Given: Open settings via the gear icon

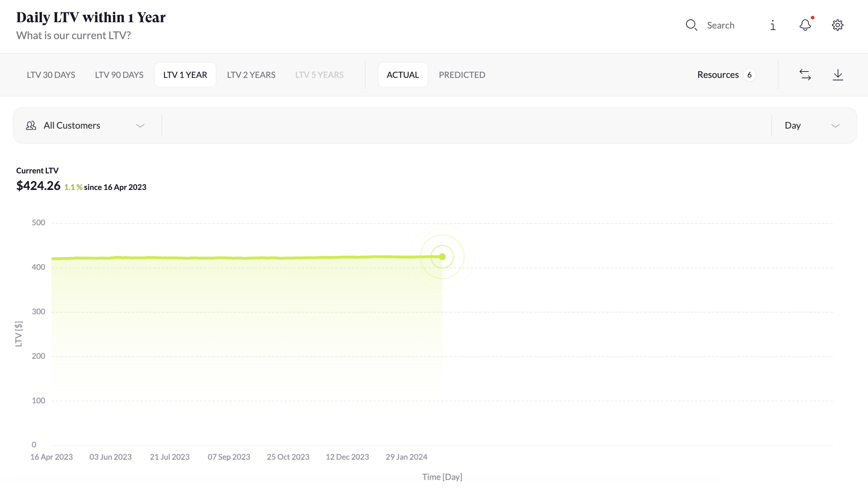Looking at the screenshot, I should pyautogui.click(x=838, y=25).
